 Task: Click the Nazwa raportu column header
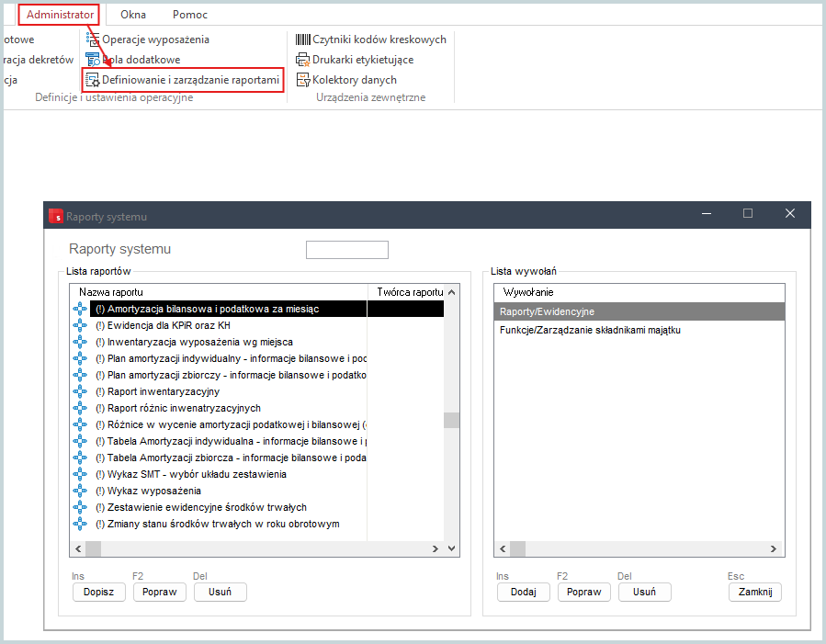[218, 292]
